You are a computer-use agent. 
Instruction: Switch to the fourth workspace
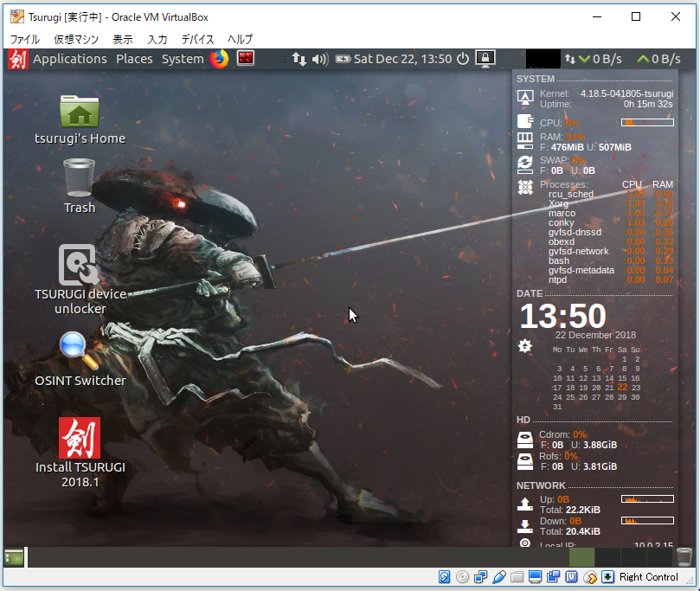pos(659,557)
